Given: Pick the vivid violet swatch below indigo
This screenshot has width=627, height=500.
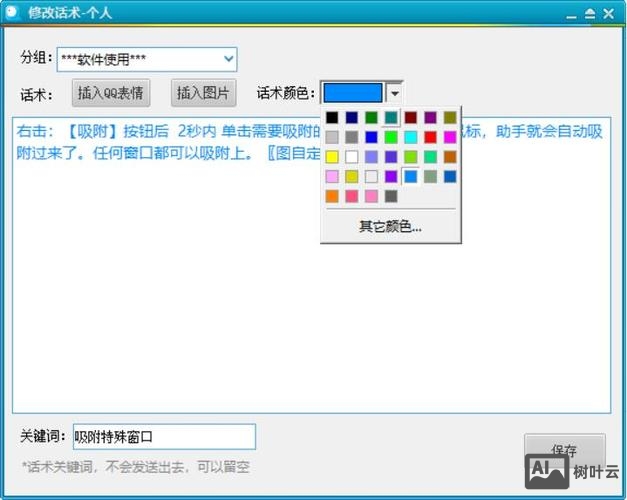Looking at the screenshot, I should coord(391,176).
